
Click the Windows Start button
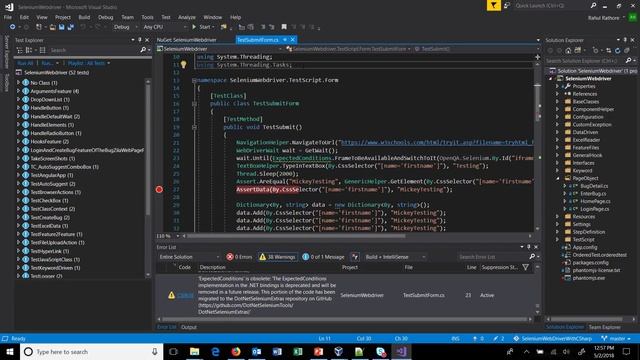(x=10, y=351)
